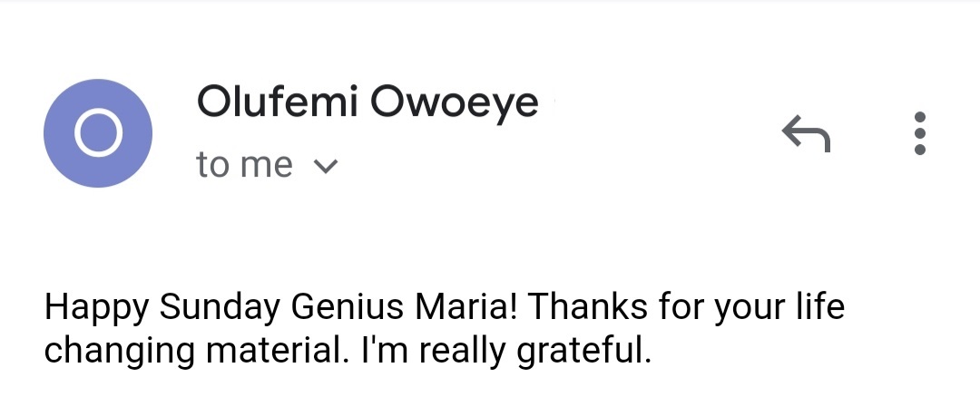Open sender name Olufemi Owoeye

[x=367, y=102]
